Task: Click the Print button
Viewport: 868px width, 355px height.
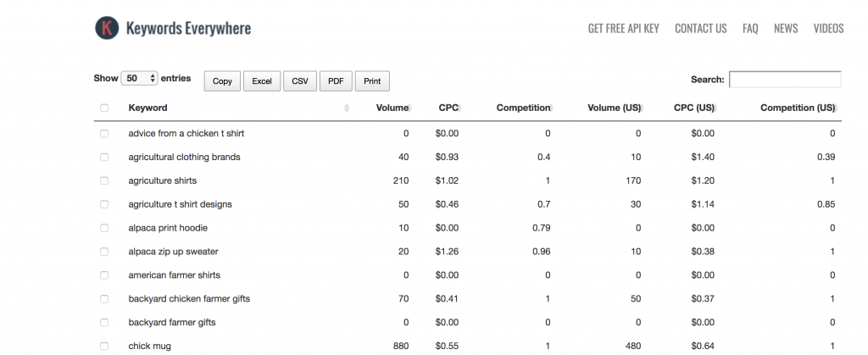Action: click(372, 80)
